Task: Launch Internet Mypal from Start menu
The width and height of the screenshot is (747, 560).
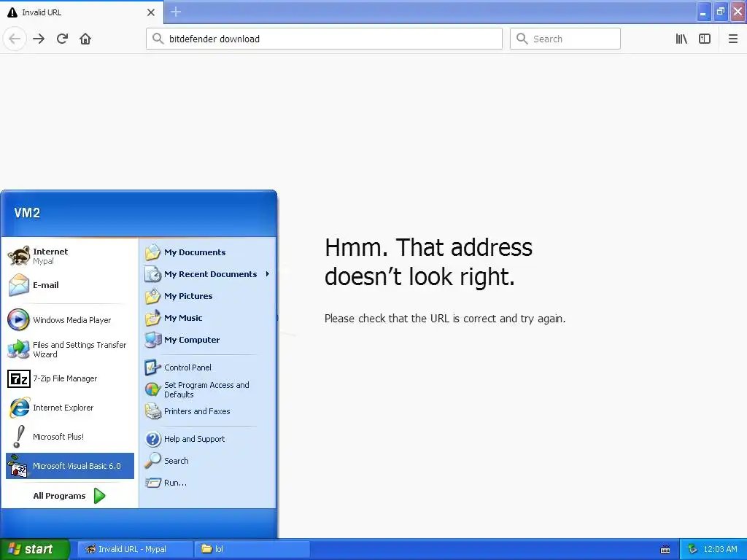Action: point(70,256)
